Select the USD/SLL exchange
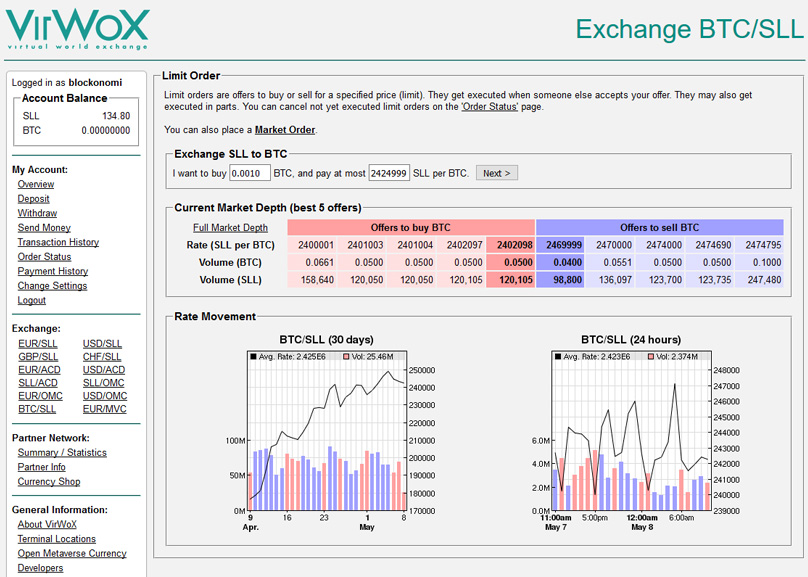 (x=102, y=344)
